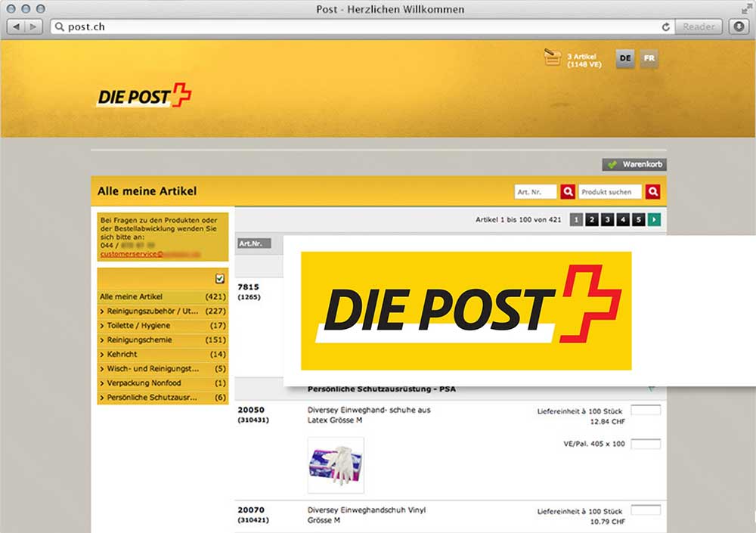Click article number 20050
This screenshot has width=756, height=533.
(x=251, y=410)
